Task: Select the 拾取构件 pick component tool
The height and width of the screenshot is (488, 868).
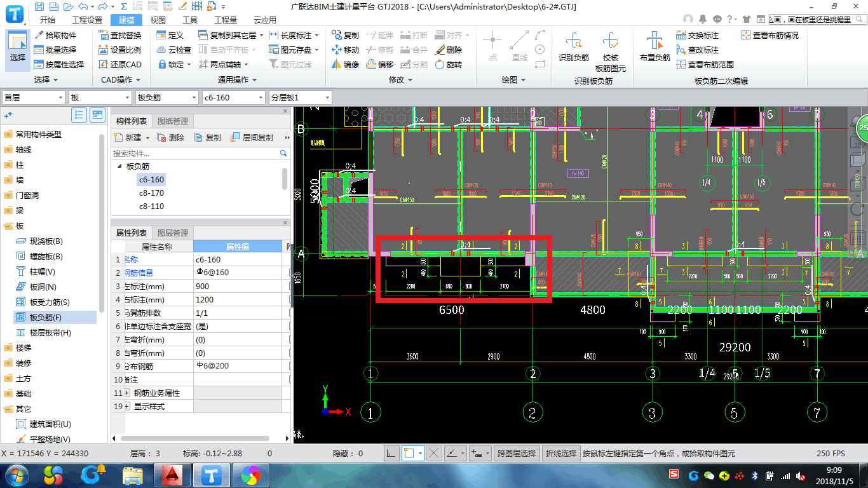Action: pyautogui.click(x=55, y=36)
